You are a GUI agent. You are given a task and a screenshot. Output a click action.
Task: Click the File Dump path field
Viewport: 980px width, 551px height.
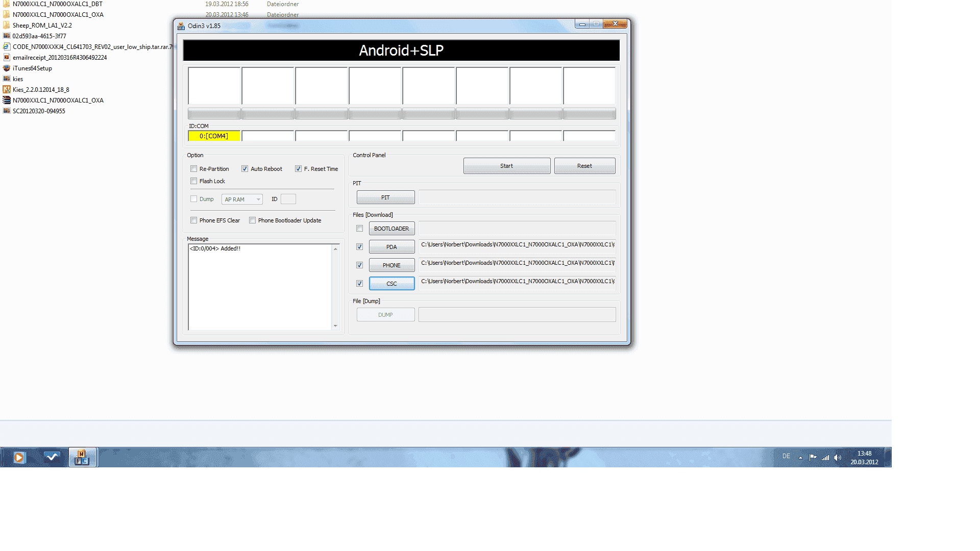pyautogui.click(x=517, y=315)
